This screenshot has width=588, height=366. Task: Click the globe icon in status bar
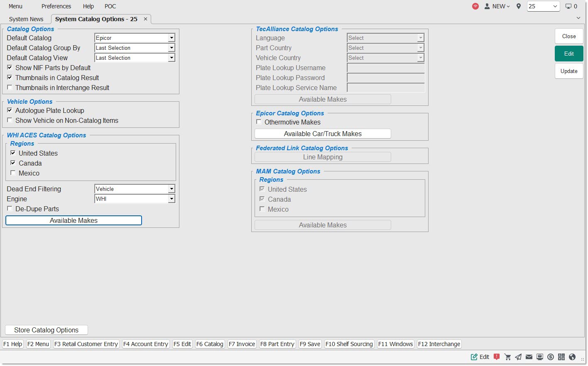point(572,357)
